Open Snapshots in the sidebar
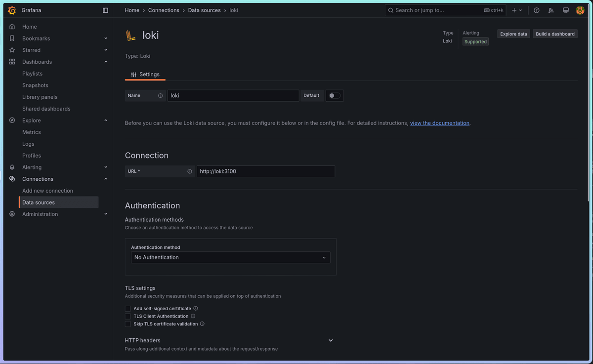The image size is (593, 364). pos(35,85)
